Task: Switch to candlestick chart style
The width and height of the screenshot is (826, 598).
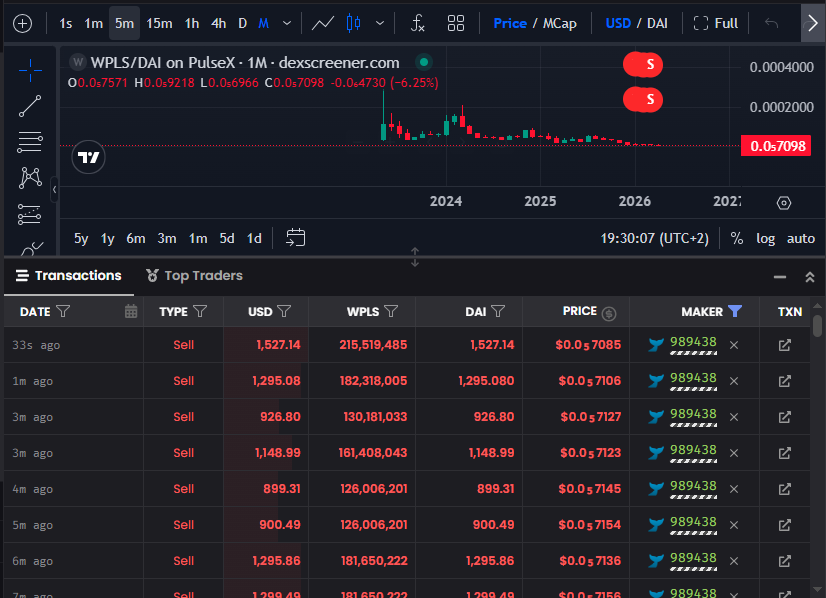Action: pyautogui.click(x=353, y=23)
